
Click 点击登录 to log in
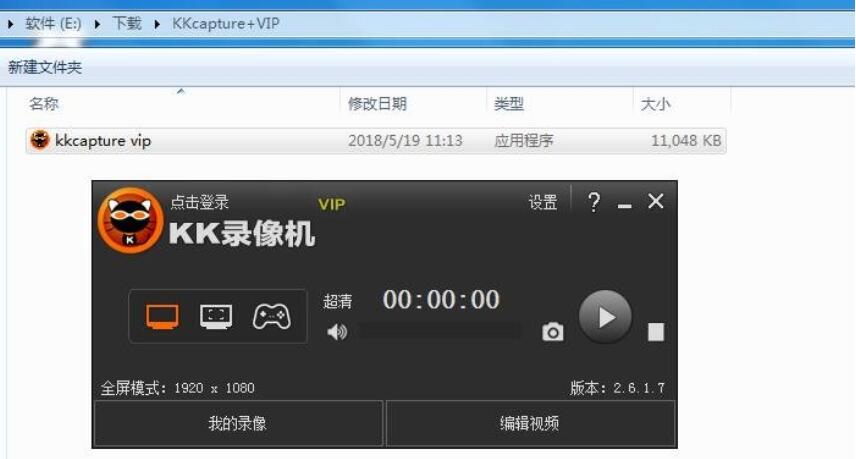click(x=199, y=202)
